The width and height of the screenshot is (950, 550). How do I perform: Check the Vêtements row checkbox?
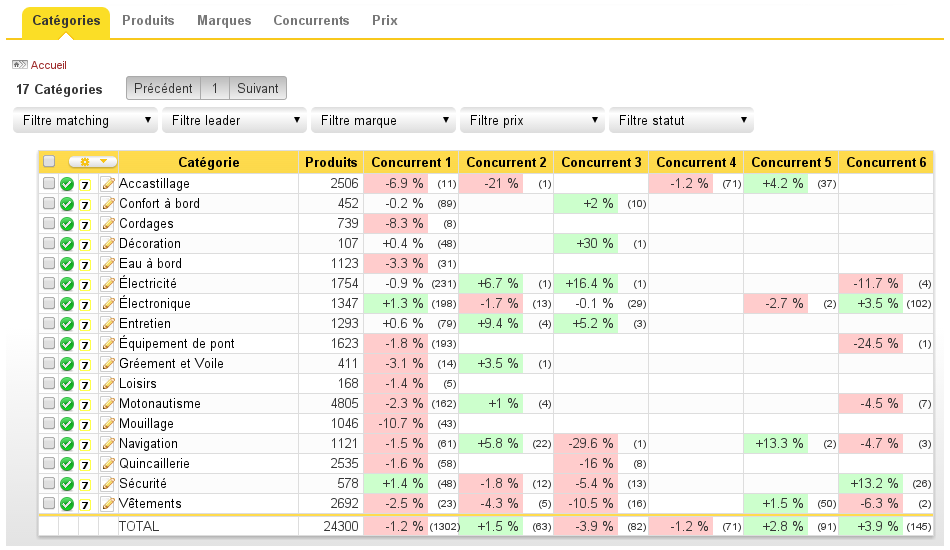click(x=49, y=503)
